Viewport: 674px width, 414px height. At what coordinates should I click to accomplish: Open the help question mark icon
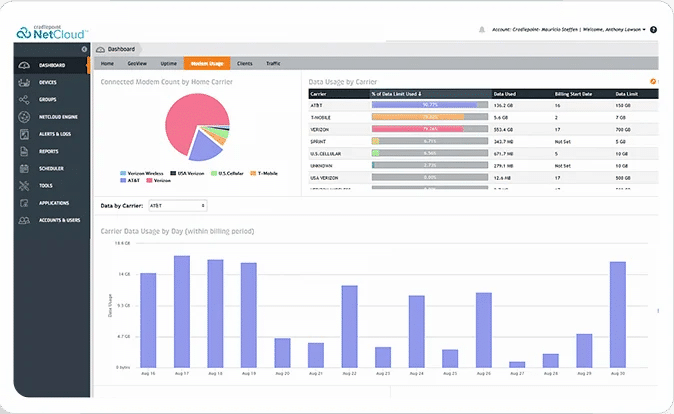click(653, 30)
